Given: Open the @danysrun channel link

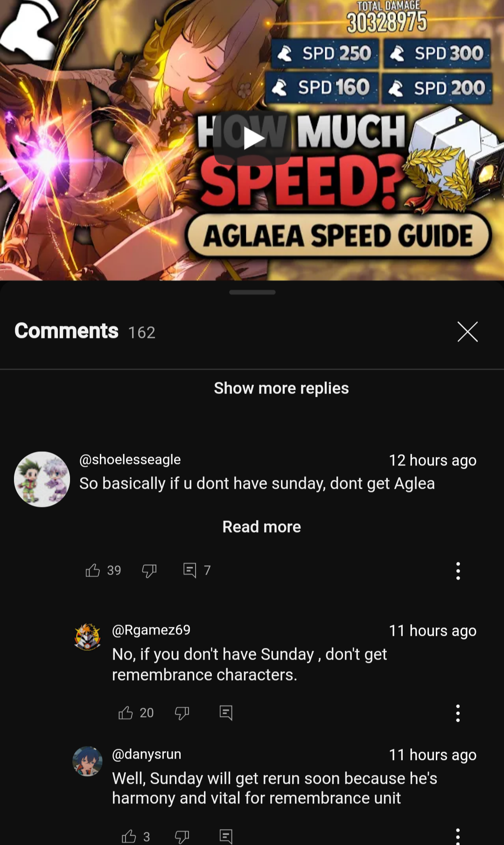Looking at the screenshot, I should tap(147, 754).
